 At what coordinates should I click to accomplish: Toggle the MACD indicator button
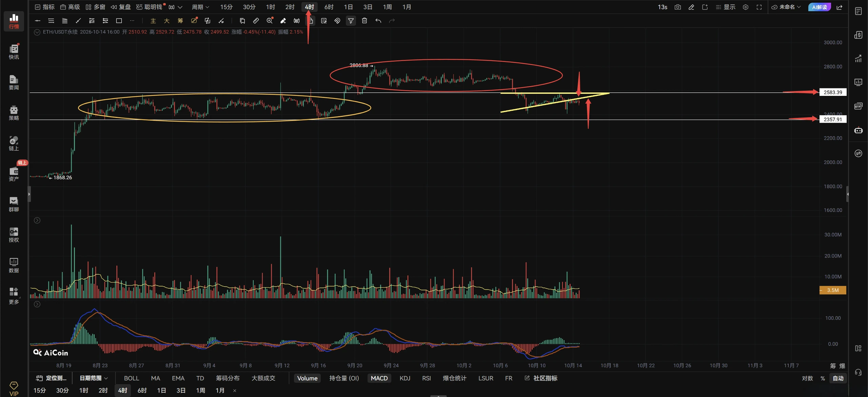pyautogui.click(x=379, y=378)
